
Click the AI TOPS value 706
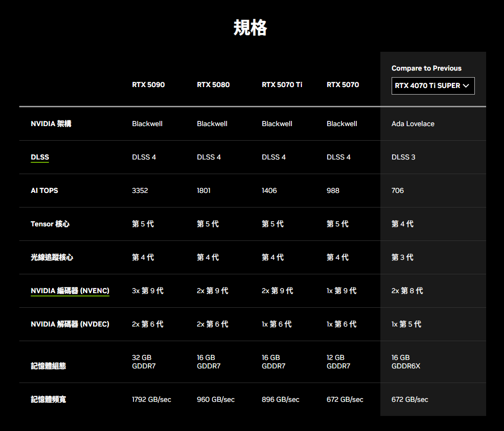397,191
